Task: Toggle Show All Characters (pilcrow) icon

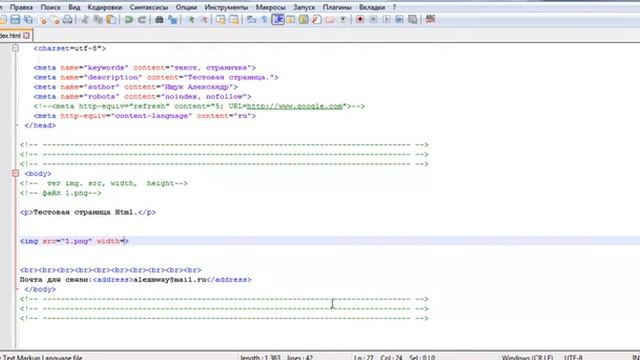Action: pos(264,19)
